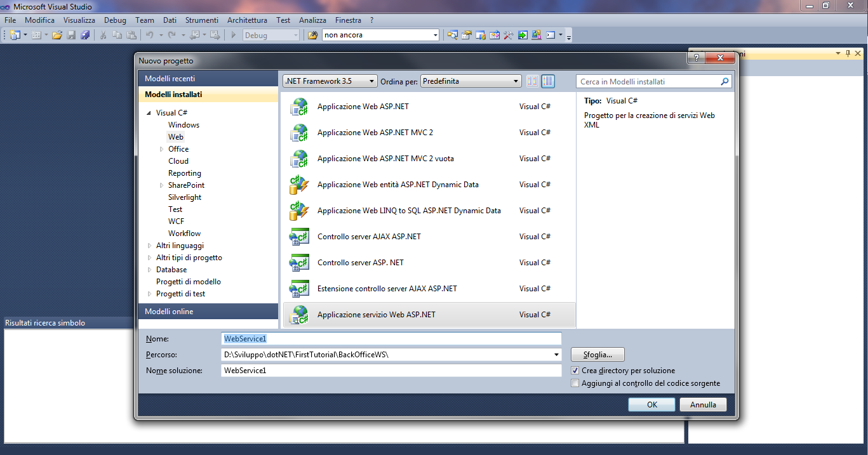Image resolution: width=868 pixels, height=455 pixels.
Task: Click the Toolbox hammer-and-wrench icon
Action: click(509, 35)
